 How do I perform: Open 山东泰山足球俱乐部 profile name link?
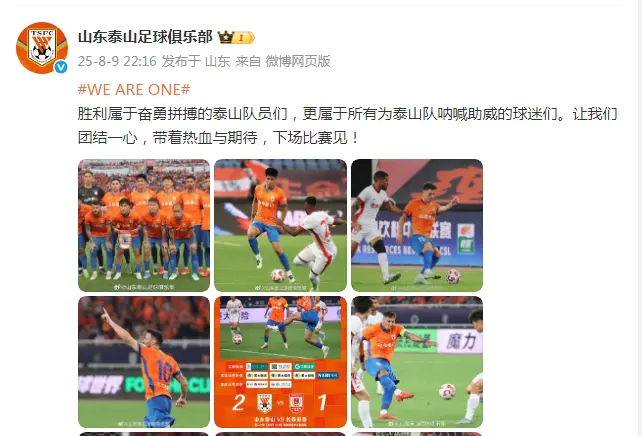point(145,37)
